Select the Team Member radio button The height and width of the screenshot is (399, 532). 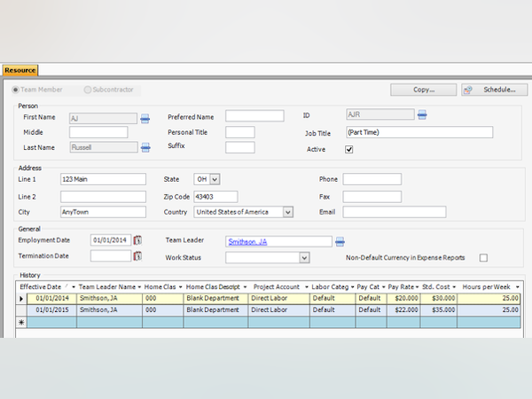click(15, 90)
